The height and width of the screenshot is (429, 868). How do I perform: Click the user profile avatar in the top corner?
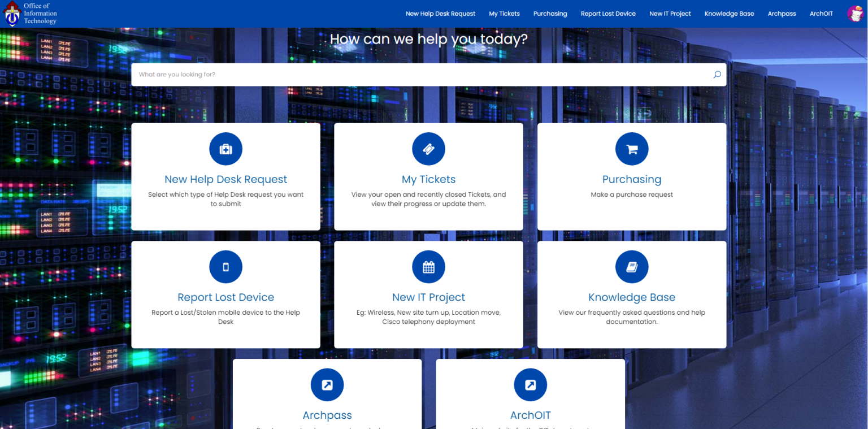854,13
